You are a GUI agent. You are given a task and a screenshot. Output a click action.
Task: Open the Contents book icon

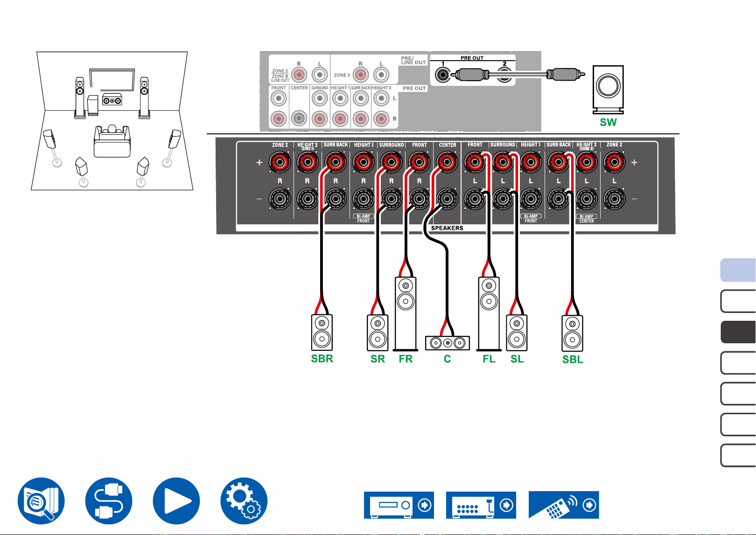pyautogui.click(x=41, y=500)
